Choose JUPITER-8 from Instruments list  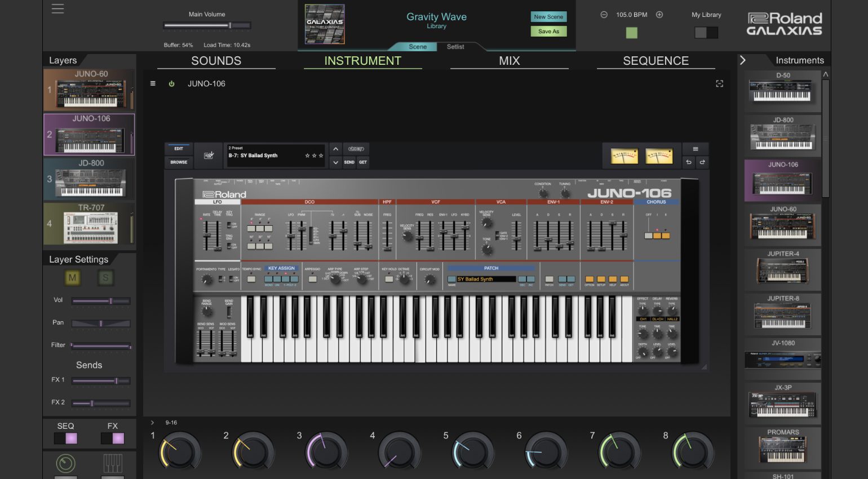pos(783,314)
